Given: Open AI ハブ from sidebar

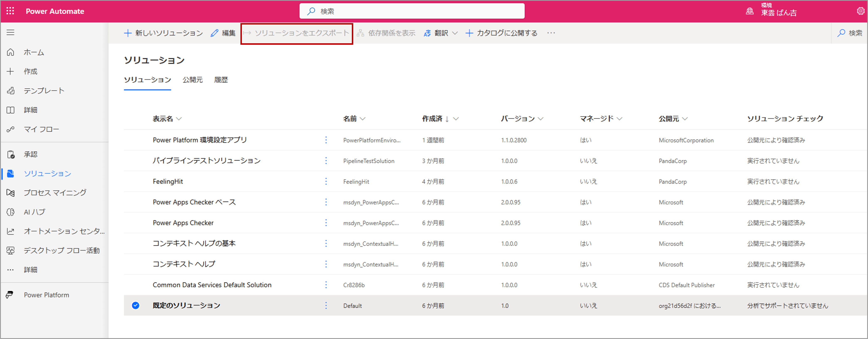Looking at the screenshot, I should [34, 212].
